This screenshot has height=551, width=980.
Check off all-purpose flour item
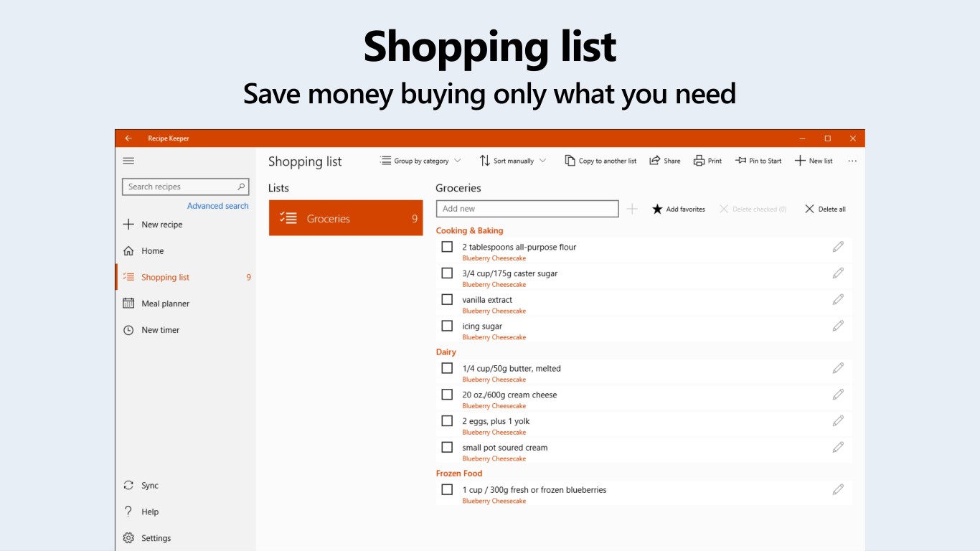pyautogui.click(x=447, y=247)
